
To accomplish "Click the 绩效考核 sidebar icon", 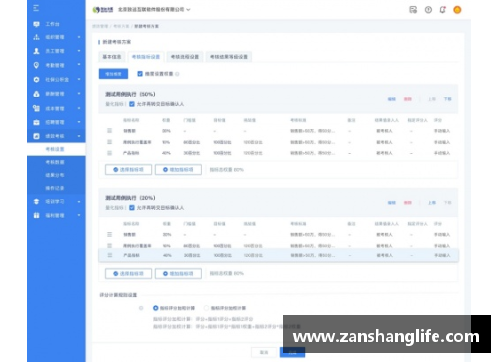I will tap(36, 136).
